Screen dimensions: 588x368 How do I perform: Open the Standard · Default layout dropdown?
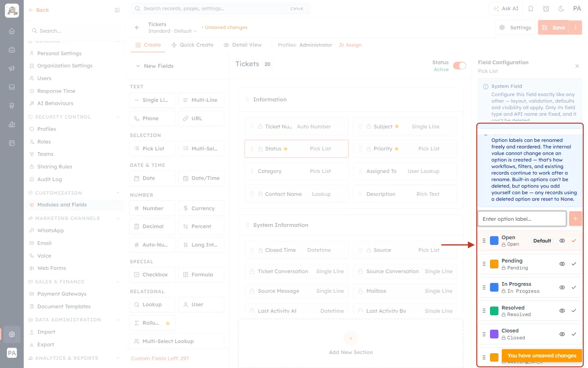click(172, 31)
